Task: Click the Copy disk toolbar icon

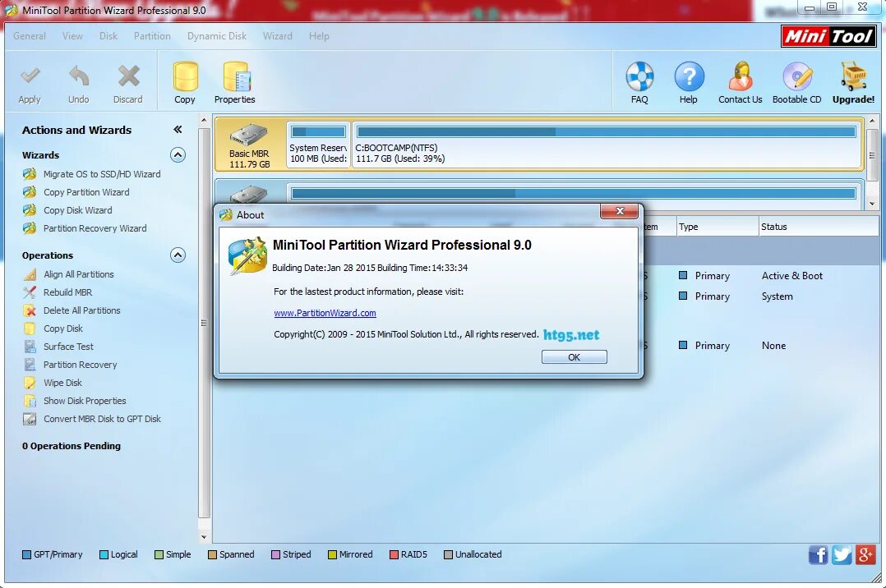Action: 185,77
